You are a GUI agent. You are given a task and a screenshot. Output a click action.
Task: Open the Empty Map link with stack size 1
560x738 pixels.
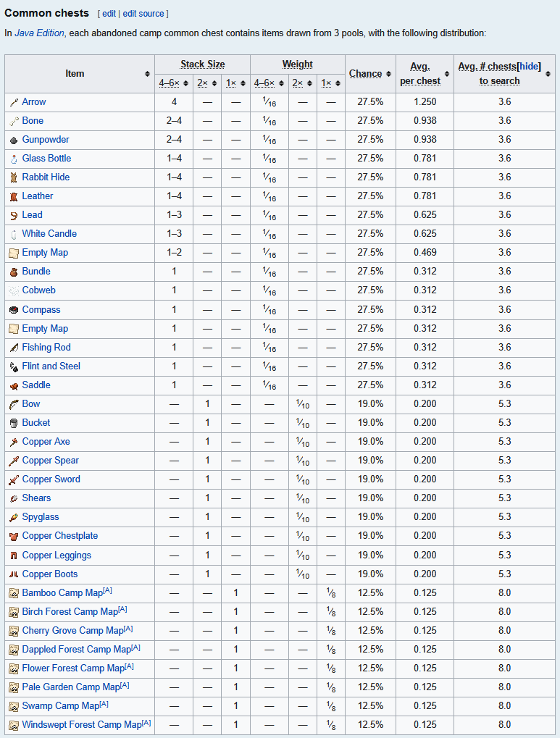click(x=45, y=329)
